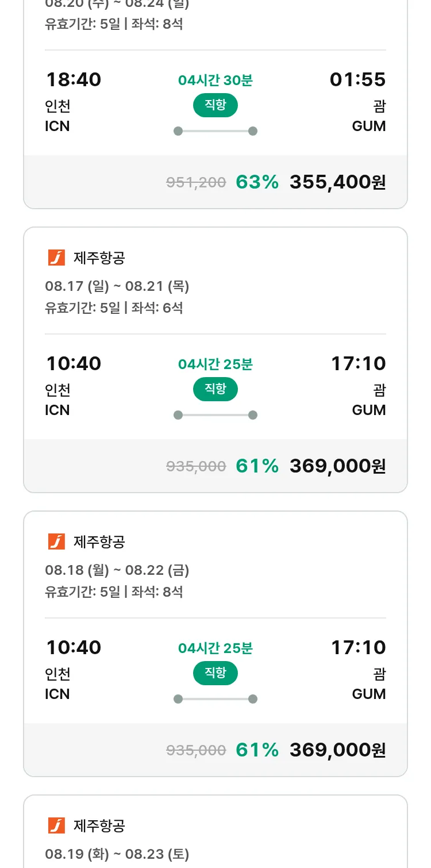Tap 직항 badge on 08.17 flight card
The width and height of the screenshot is (431, 868).
click(x=215, y=389)
